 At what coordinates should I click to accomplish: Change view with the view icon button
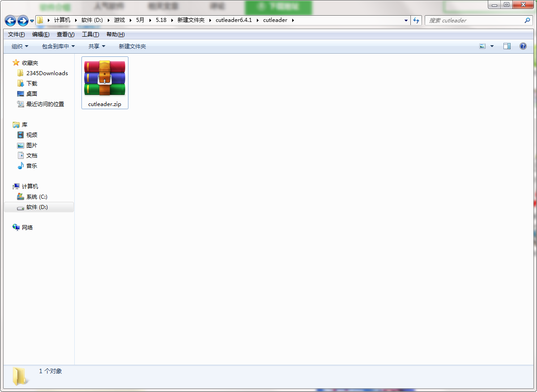tap(482, 46)
